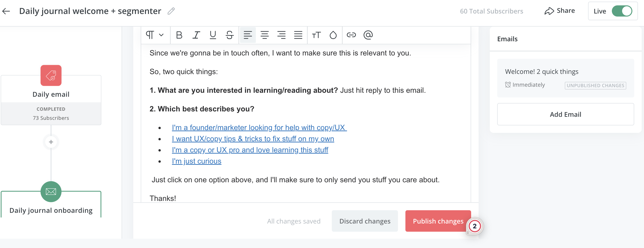Screen dimensions: 644x248
Task: Toggle italic formatting
Action: click(196, 35)
